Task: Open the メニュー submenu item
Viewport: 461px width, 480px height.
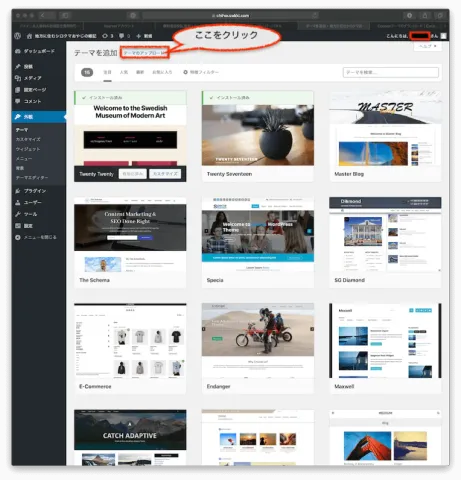Action: pos(24,159)
